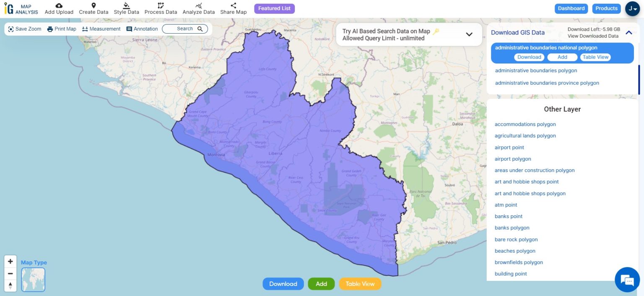Open the Share Map tool
Viewport: 644px width, 296px height.
[232, 6]
